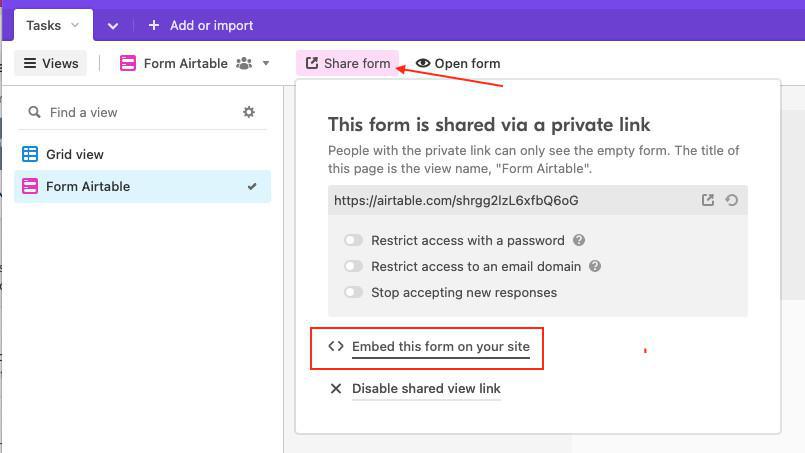Screen dimensions: 805x453
Task: Click help icon beside email domain restriction
Action: pos(595,266)
